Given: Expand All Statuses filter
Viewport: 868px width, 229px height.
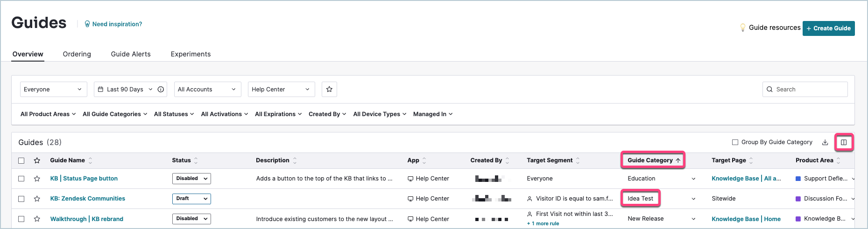Looking at the screenshot, I should tap(174, 114).
